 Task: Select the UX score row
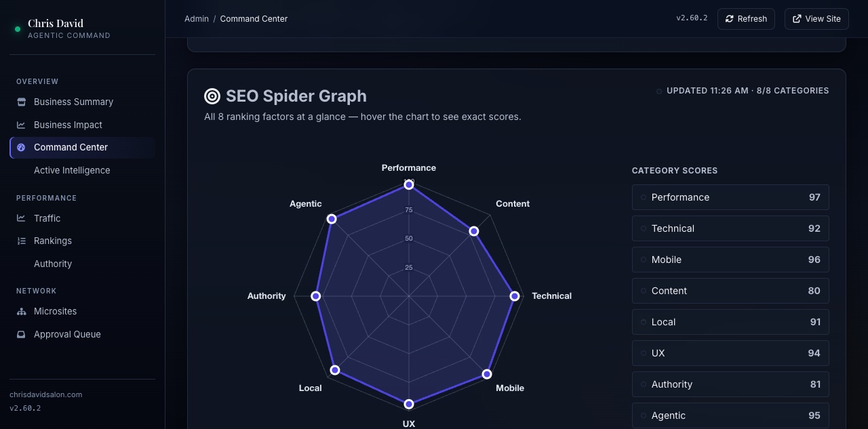pos(730,353)
